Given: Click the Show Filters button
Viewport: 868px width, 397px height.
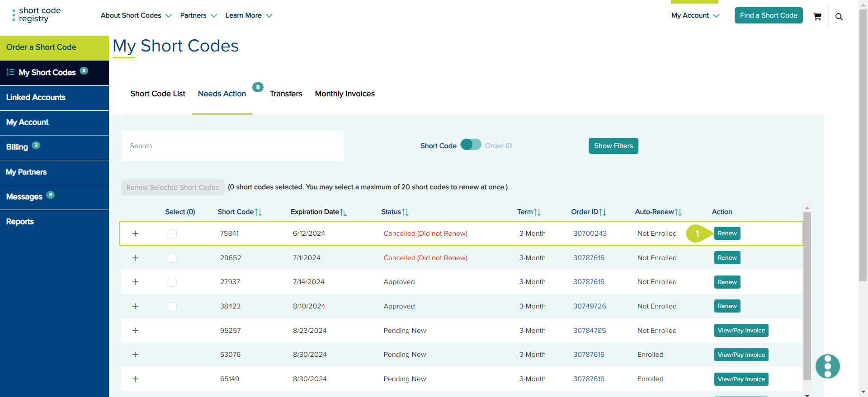Looking at the screenshot, I should pyautogui.click(x=613, y=146).
